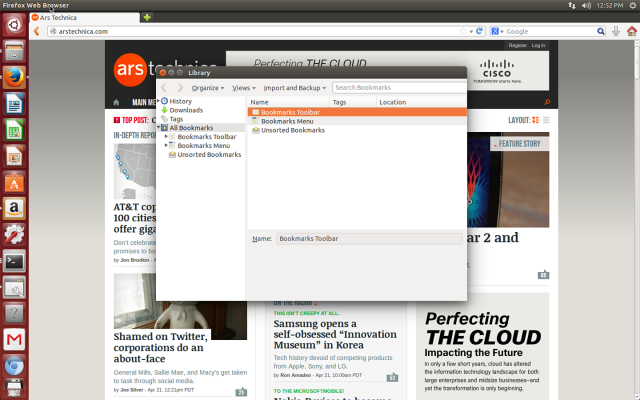
Task: Select Downloads in Library sidebar
Action: tap(186, 110)
